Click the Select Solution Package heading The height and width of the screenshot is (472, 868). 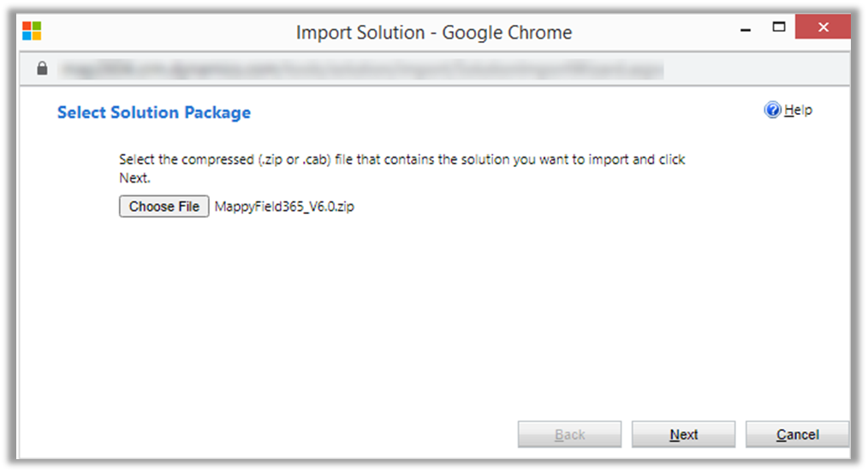point(154,112)
